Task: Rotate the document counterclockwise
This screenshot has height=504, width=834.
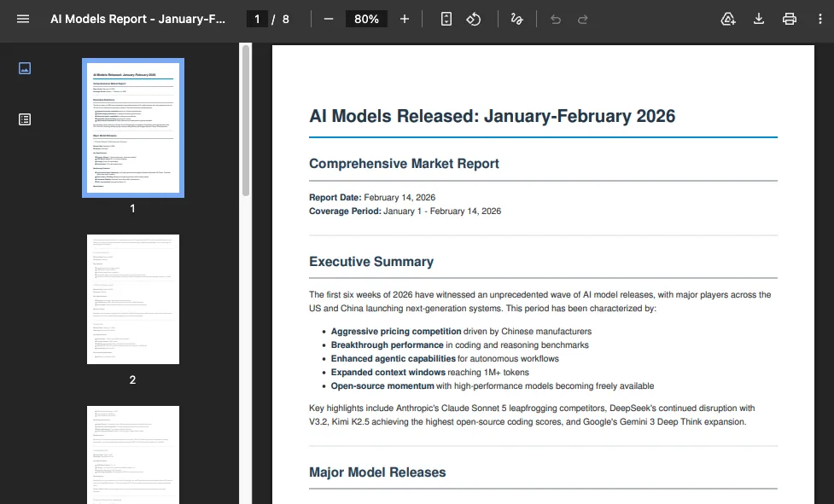Action: click(474, 19)
